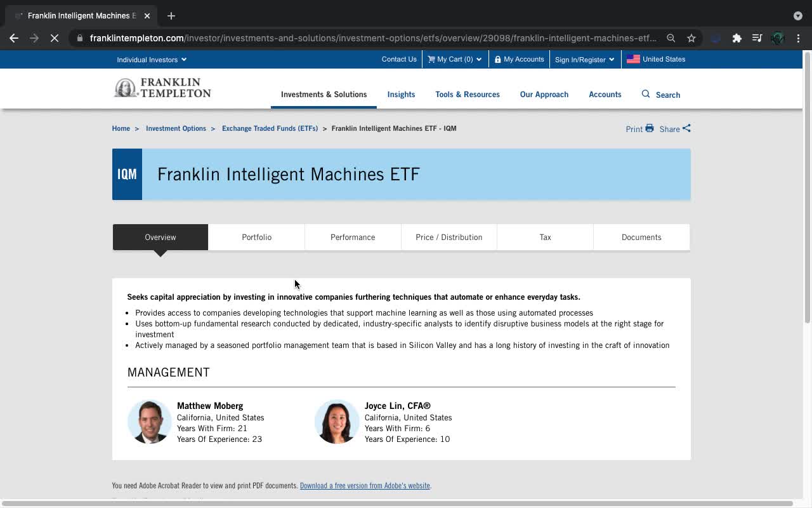Stop page loading with X button

(x=55, y=38)
